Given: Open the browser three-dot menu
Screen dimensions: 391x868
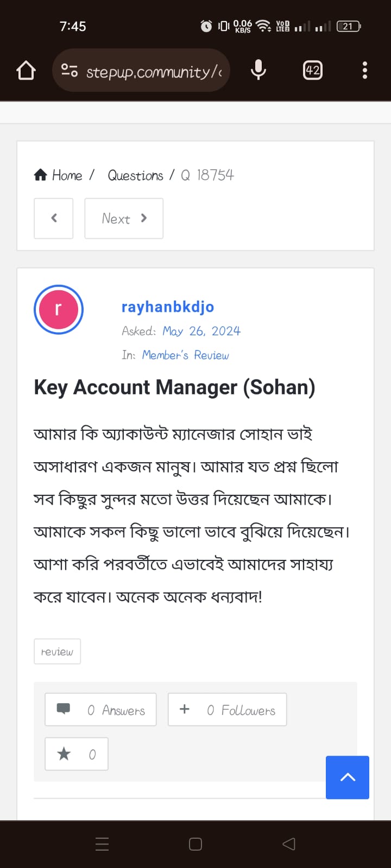Looking at the screenshot, I should coord(364,71).
